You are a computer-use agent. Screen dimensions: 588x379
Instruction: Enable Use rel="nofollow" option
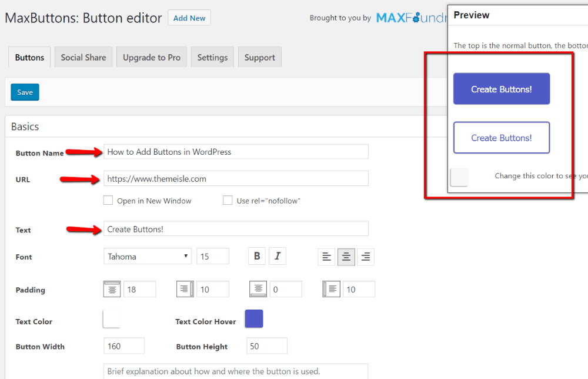pyautogui.click(x=228, y=200)
